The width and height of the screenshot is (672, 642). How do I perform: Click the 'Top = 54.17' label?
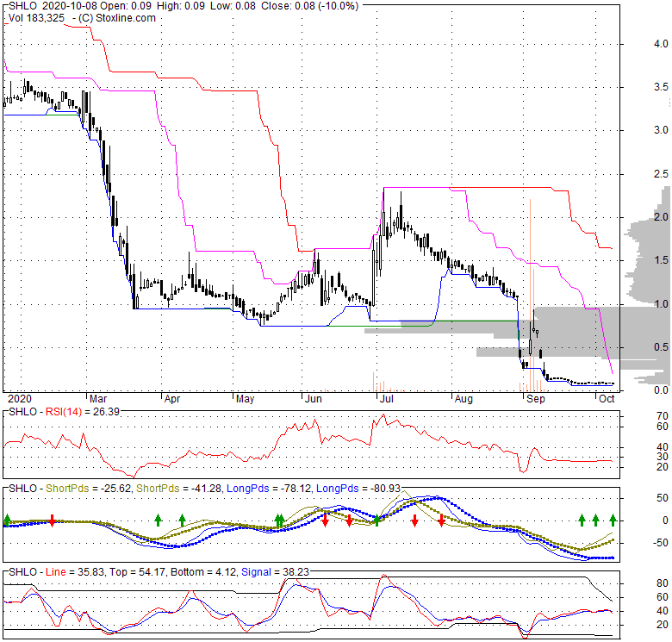(137, 572)
